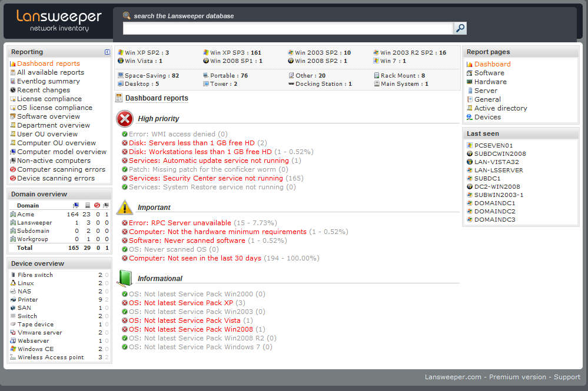Click the search magnifier button
The height and width of the screenshot is (391, 588).
point(460,28)
